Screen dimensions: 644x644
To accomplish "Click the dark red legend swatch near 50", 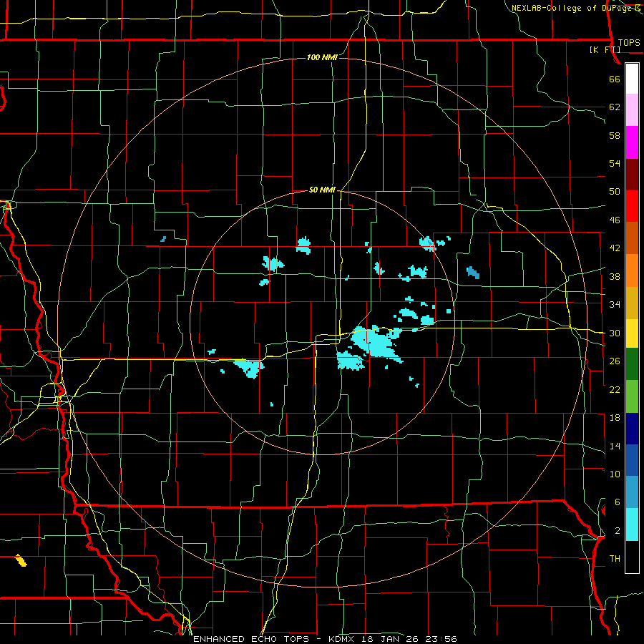I will pyautogui.click(x=632, y=175).
